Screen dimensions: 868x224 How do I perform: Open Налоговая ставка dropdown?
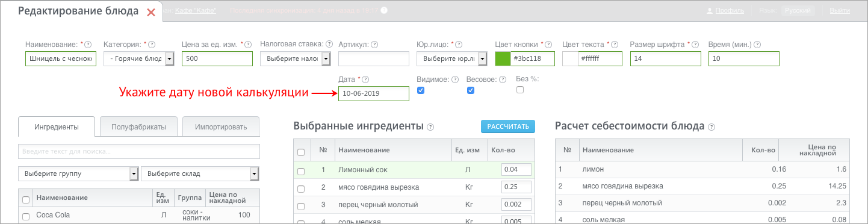296,58
